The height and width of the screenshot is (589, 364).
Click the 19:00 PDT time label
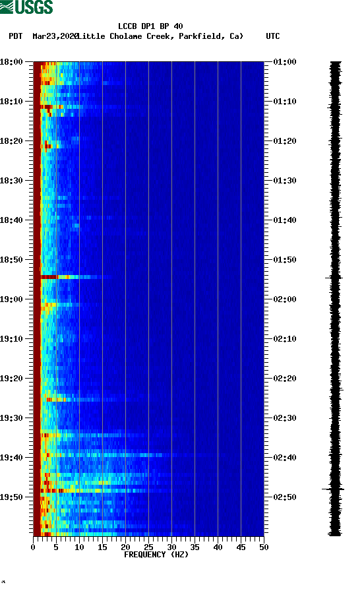click(11, 299)
